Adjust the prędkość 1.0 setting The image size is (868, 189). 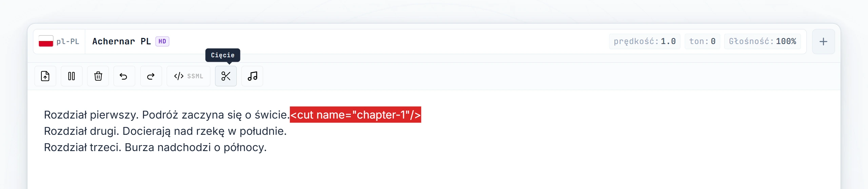pos(645,41)
